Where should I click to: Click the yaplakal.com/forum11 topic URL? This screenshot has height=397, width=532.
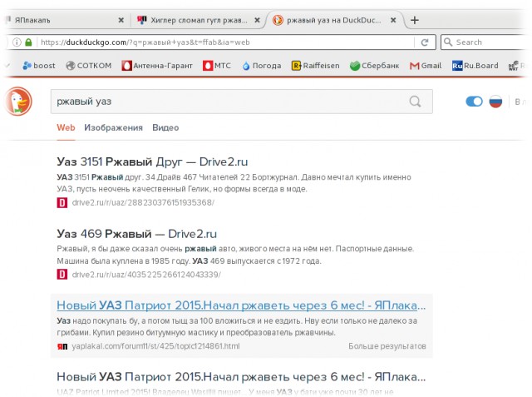pyautogui.click(x=155, y=346)
